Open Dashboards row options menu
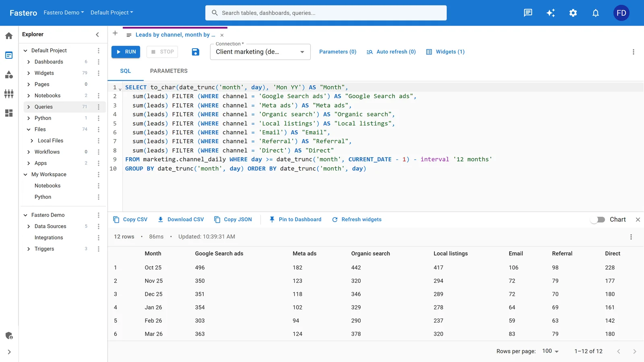Image resolution: width=644 pixels, height=362 pixels. pos(99,62)
